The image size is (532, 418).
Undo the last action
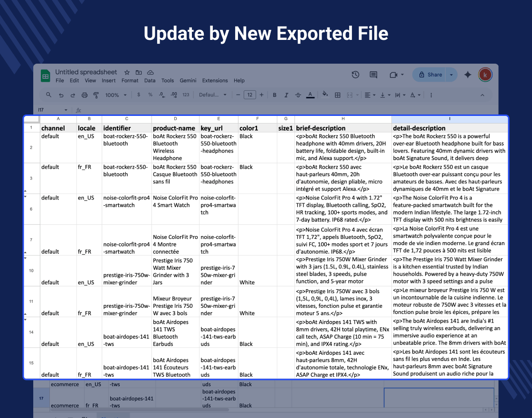coord(61,95)
